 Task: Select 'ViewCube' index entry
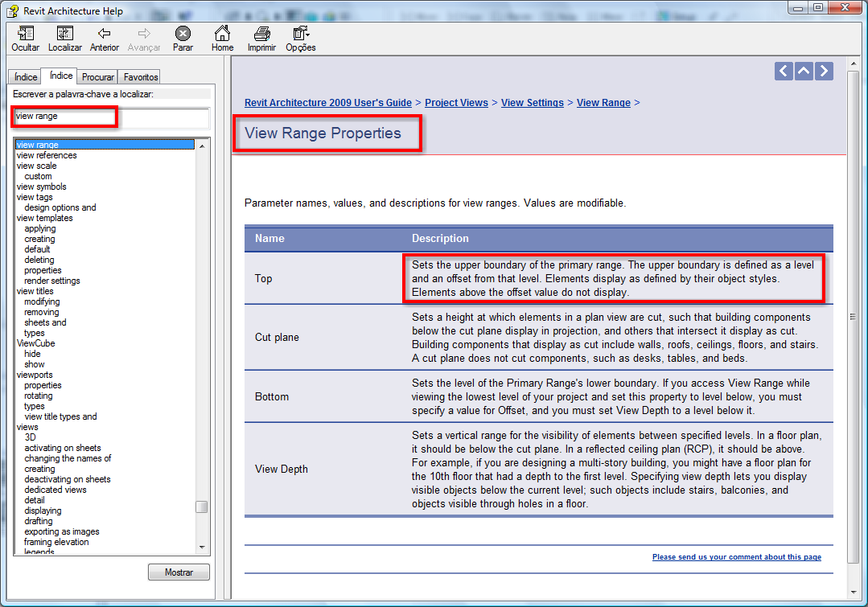[36, 343]
